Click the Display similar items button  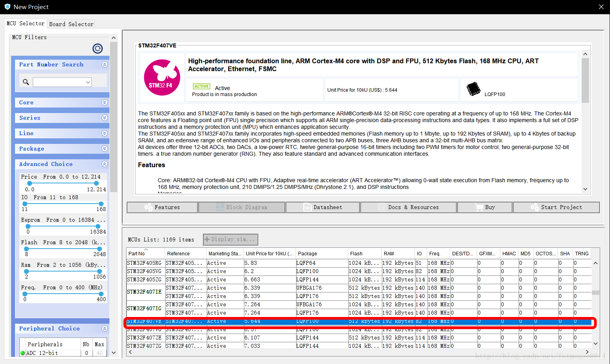click(x=230, y=240)
